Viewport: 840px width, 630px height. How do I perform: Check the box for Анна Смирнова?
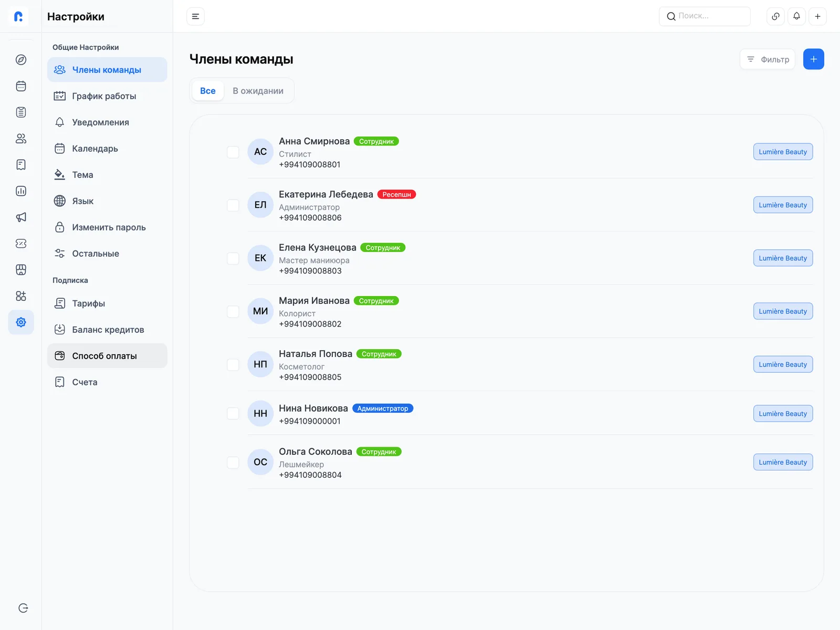233,152
